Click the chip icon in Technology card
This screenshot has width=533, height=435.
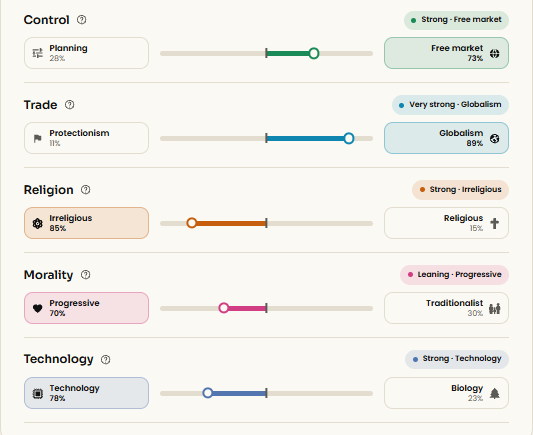38,394
